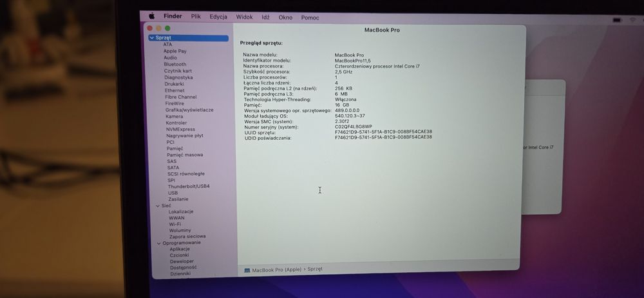The image size is (644, 298).
Task: Open the Plik menu
Action: [x=196, y=17]
